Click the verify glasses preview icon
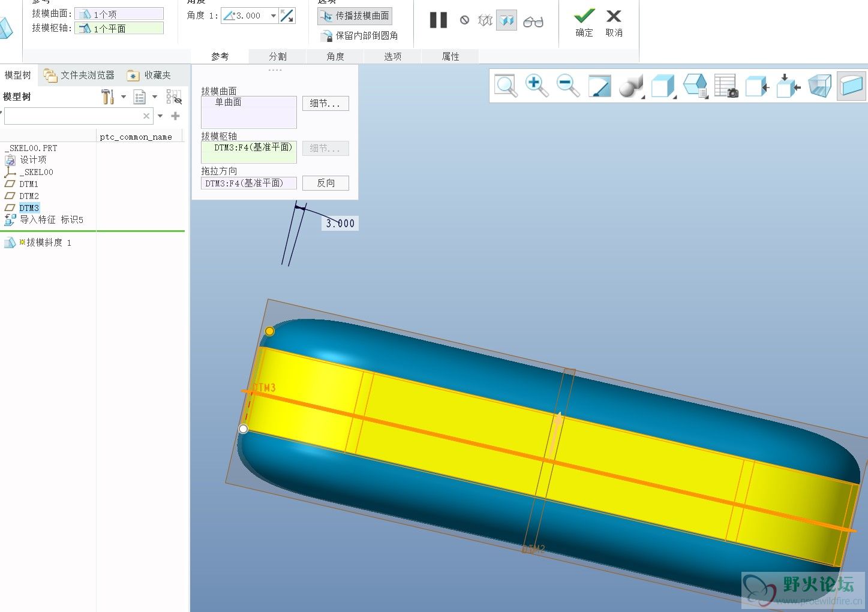This screenshot has width=868, height=612. [x=533, y=22]
